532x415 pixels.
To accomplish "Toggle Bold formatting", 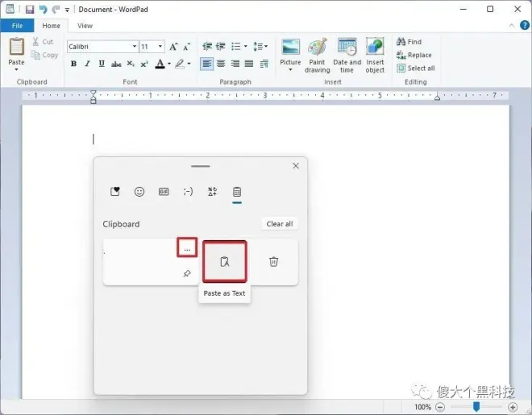I will pyautogui.click(x=73, y=64).
